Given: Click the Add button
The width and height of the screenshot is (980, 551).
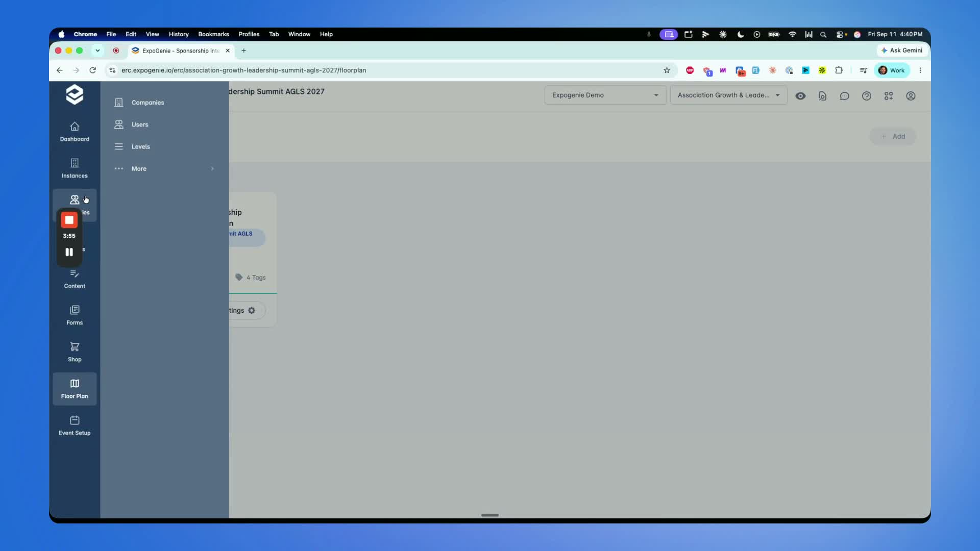Looking at the screenshot, I should click(893, 136).
